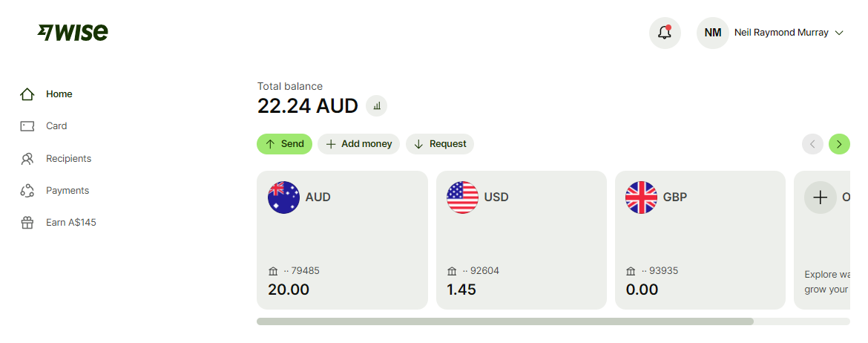The height and width of the screenshot is (343, 868).
Task: Click the Wise logo
Action: point(73,32)
